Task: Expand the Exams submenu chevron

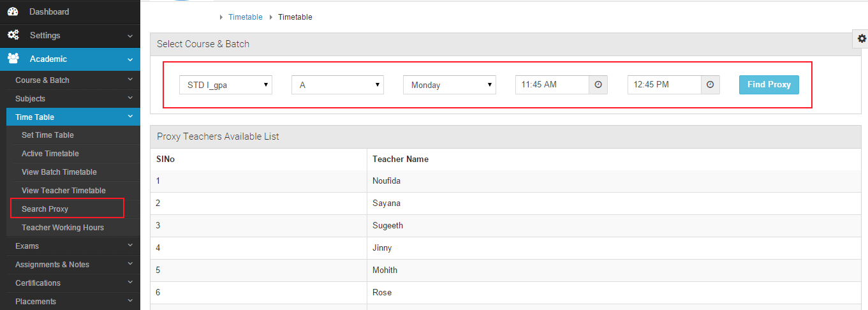Action: tap(130, 246)
